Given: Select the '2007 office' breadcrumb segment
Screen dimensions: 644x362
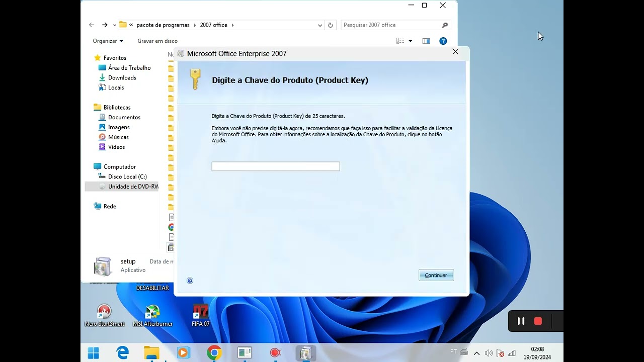Looking at the screenshot, I should 214,25.
